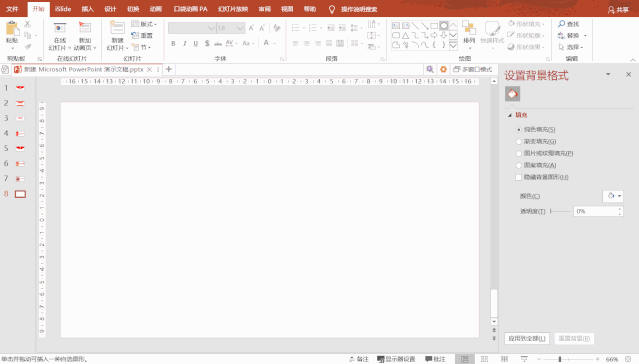The height and width of the screenshot is (364, 639).
Task: Open Format Background pane options arrow
Action: click(x=608, y=74)
